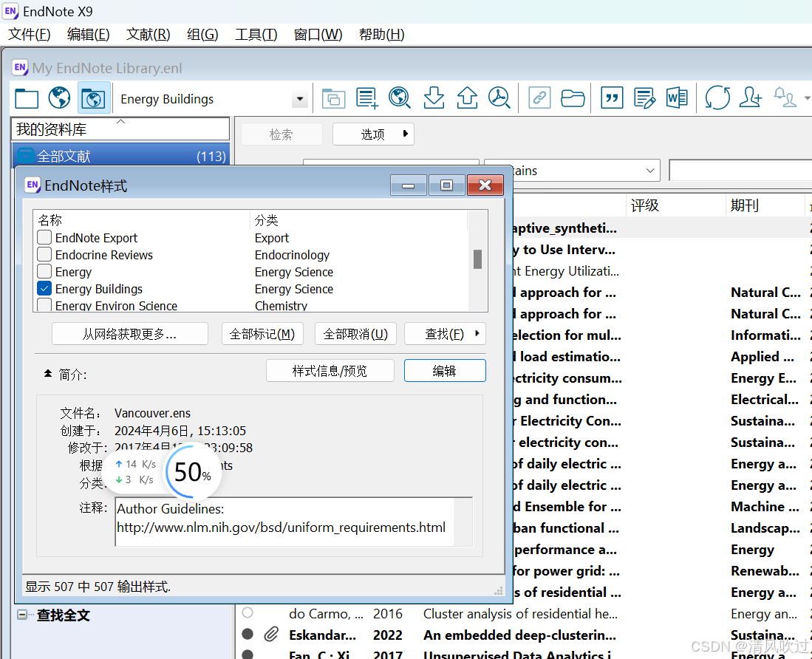
Task: Click the new reference icon
Action: point(366,98)
